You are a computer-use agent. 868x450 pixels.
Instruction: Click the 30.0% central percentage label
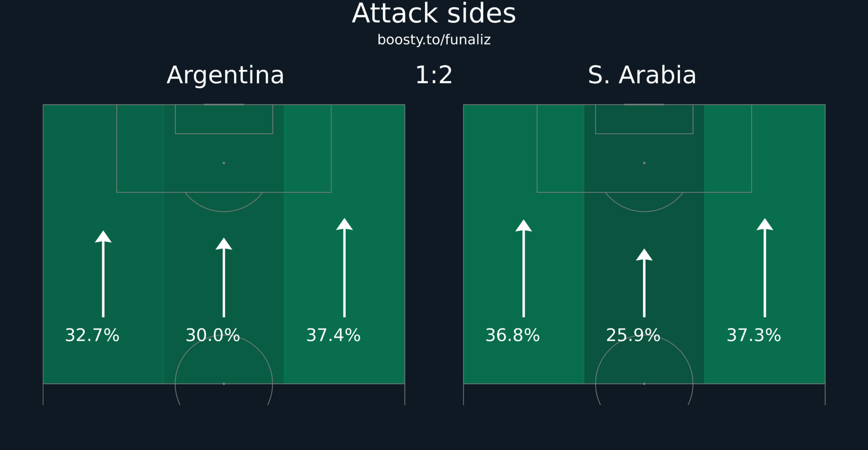tap(213, 335)
